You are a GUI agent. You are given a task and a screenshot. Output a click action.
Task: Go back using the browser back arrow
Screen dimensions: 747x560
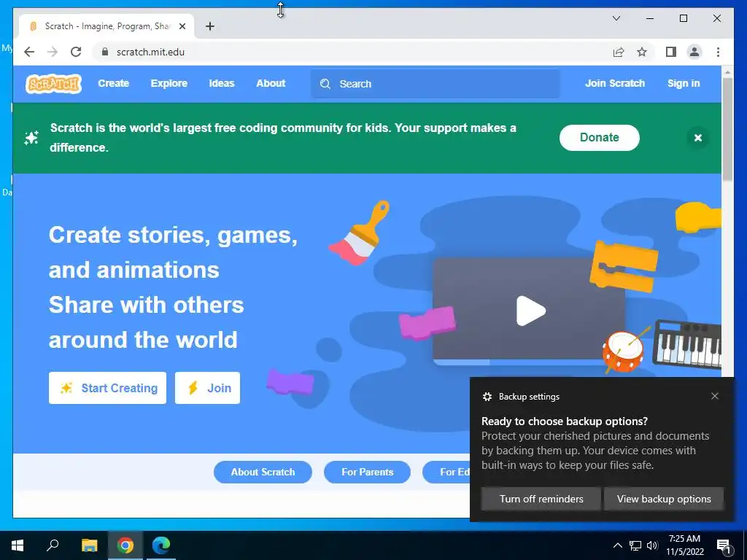[29, 52]
